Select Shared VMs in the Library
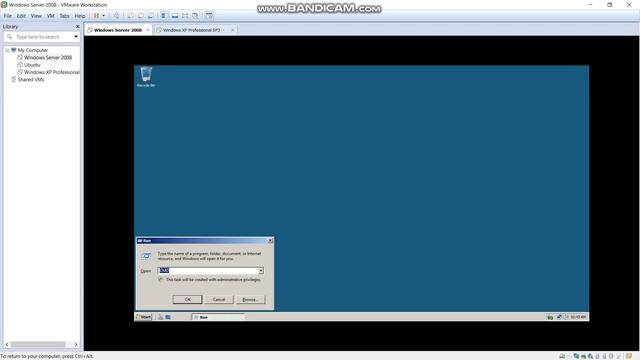Screen dimensions: 640x360 click(x=31, y=80)
